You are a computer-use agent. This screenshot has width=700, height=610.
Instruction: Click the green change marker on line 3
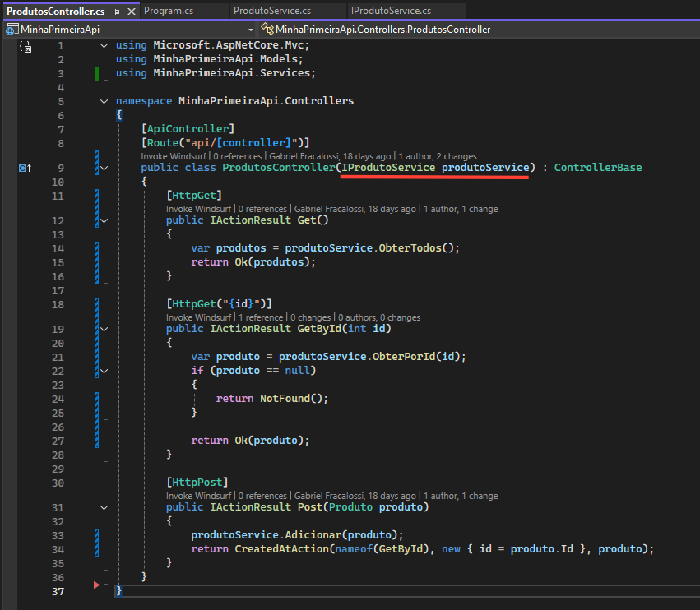click(97, 73)
